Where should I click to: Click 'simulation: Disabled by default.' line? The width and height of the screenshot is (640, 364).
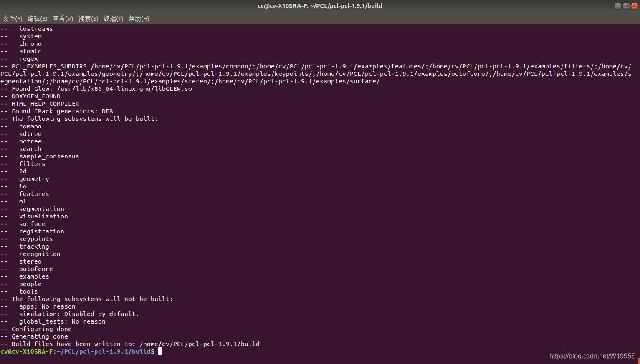pyautogui.click(x=70, y=314)
